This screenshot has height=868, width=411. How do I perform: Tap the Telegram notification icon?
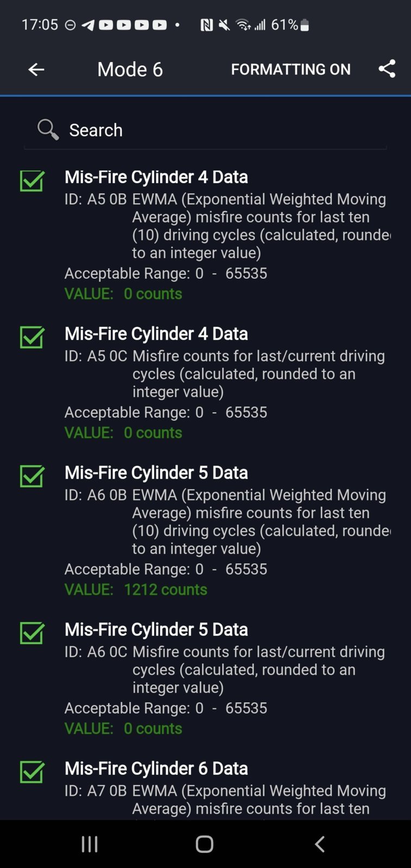(x=88, y=25)
